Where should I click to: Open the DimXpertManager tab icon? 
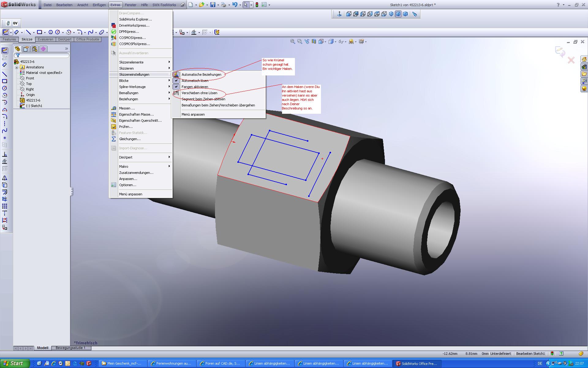[43, 49]
